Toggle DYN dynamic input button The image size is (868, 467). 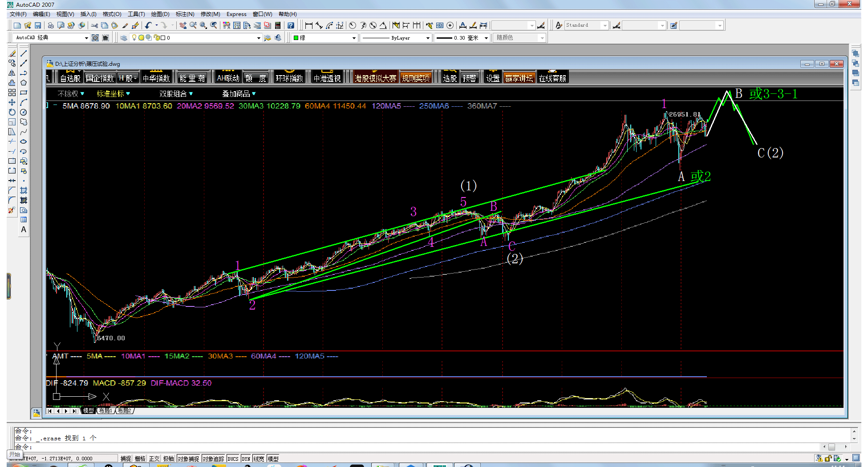(246, 459)
